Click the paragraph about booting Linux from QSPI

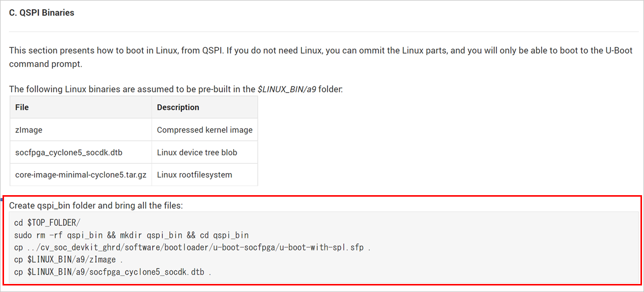coord(320,58)
